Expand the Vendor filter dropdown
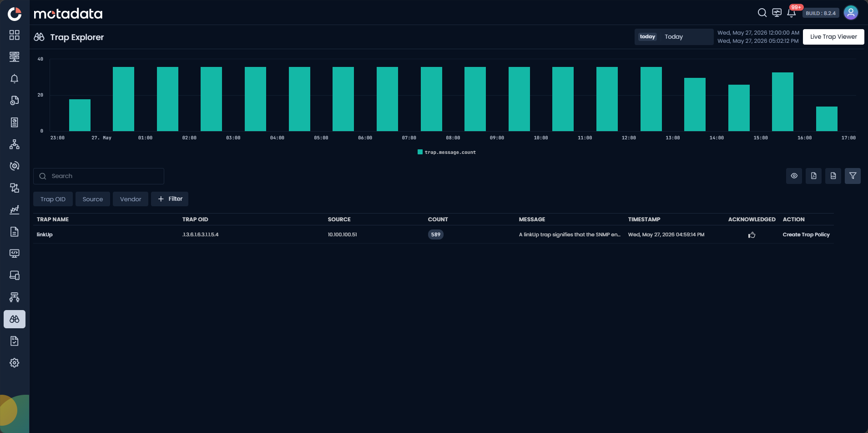 tap(131, 199)
